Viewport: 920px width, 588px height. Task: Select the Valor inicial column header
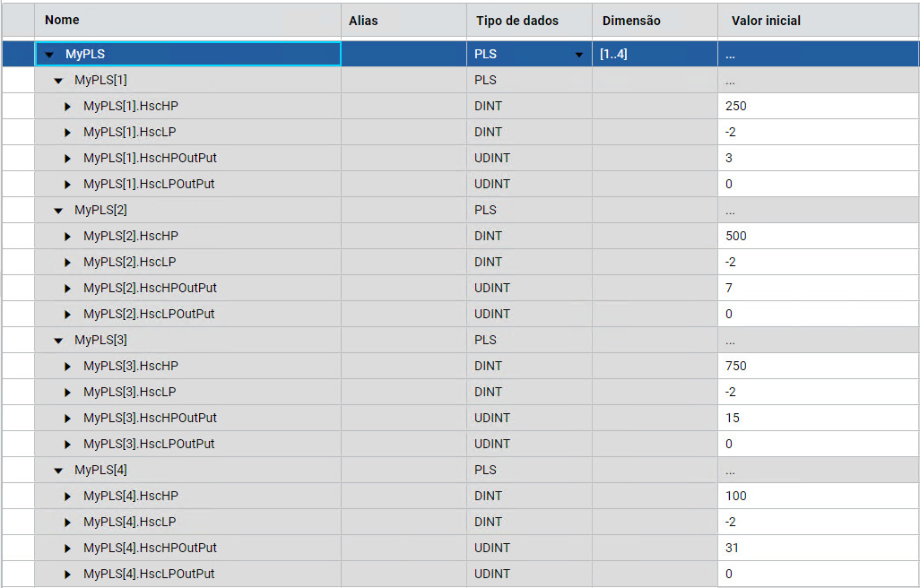[766, 20]
